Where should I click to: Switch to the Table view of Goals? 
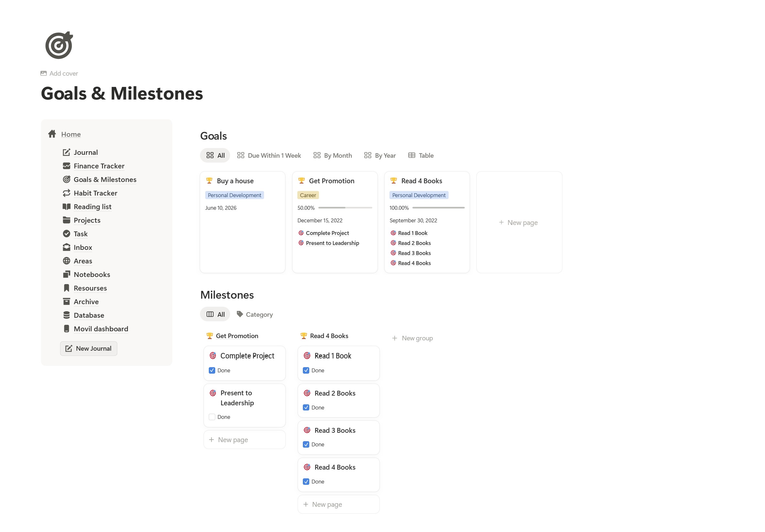pyautogui.click(x=421, y=155)
